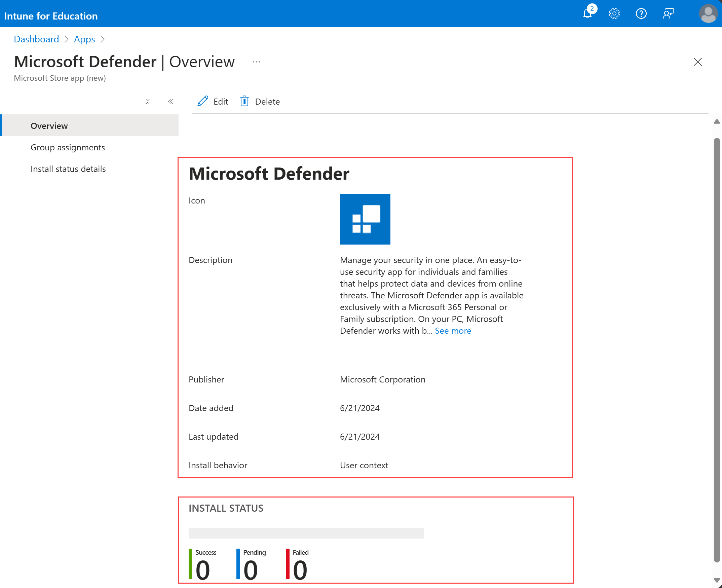Click the Microsoft Defender app icon
722x588 pixels.
pyautogui.click(x=365, y=219)
